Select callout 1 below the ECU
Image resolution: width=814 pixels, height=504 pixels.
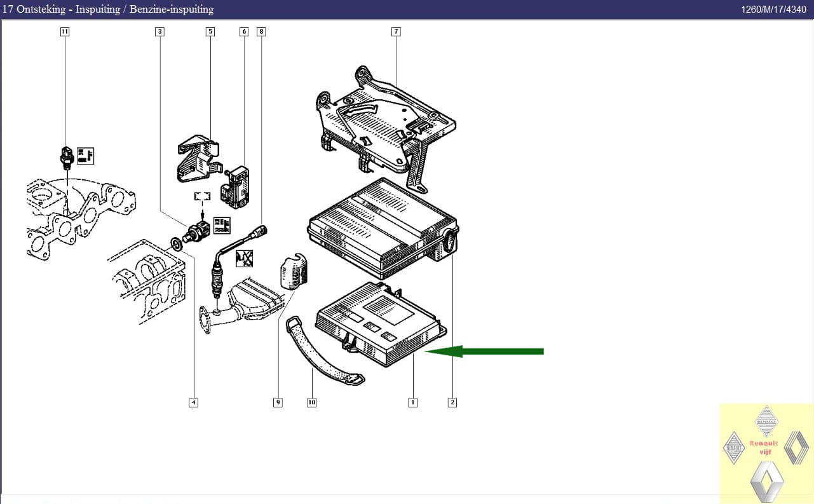pos(412,402)
